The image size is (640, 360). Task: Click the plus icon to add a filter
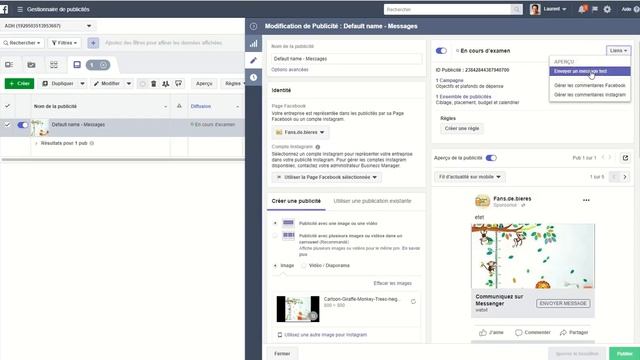[x=93, y=43]
